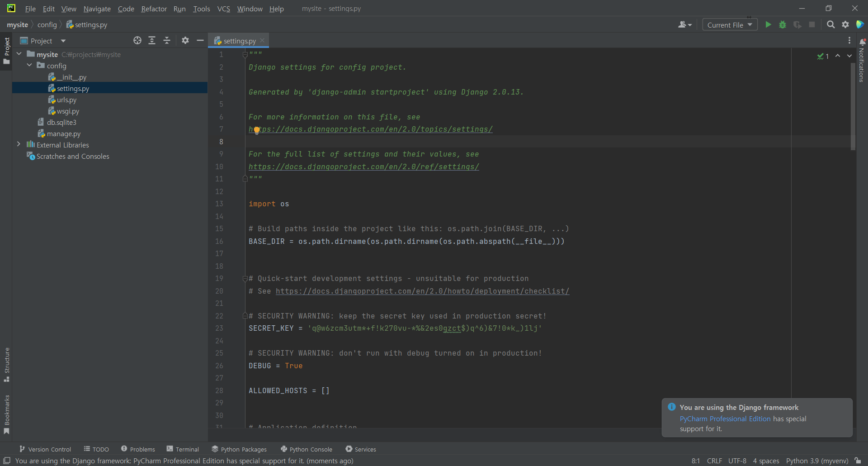
Task: Click the editor vertical scrollbar thumb
Action: pyautogui.click(x=853, y=106)
